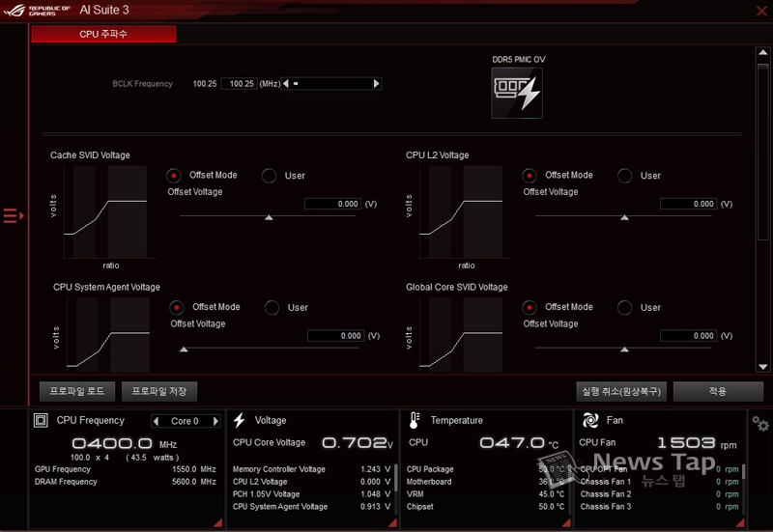The image size is (773, 532).
Task: Switch to next core with right arrow
Action: click(x=215, y=421)
